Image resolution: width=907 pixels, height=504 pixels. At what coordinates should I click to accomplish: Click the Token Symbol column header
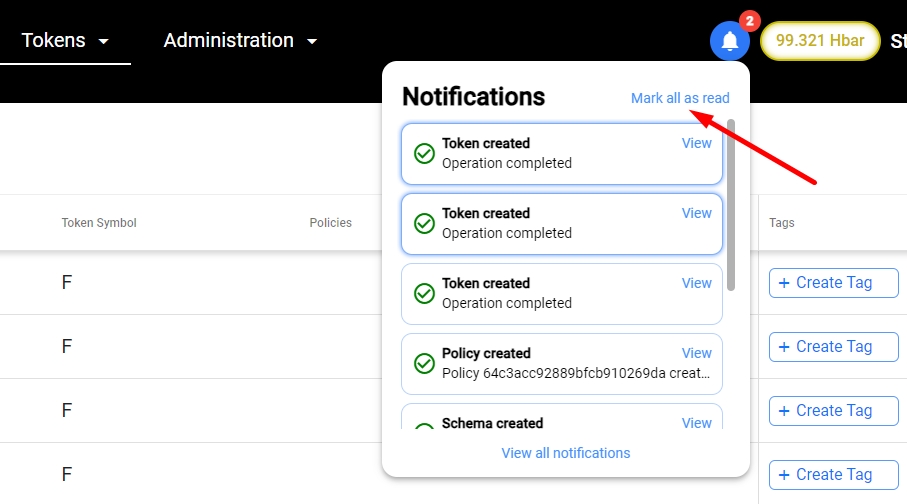[x=99, y=223]
